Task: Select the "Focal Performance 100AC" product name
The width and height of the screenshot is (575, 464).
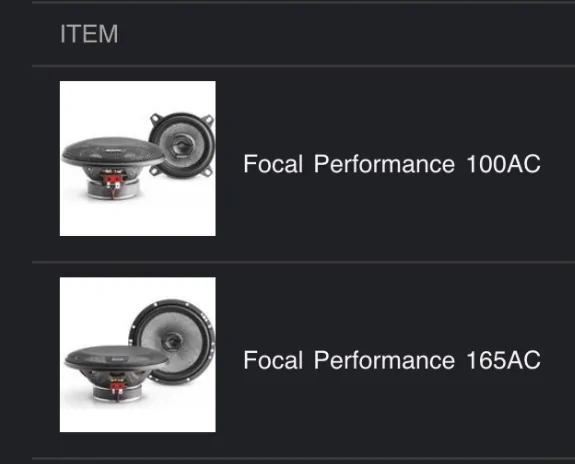Action: [x=392, y=164]
